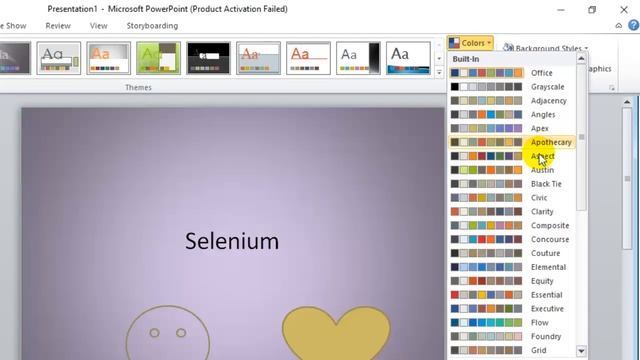Minimize the ribbon with caret icon
This screenshot has width=640, height=360.
pyautogui.click(x=619, y=26)
